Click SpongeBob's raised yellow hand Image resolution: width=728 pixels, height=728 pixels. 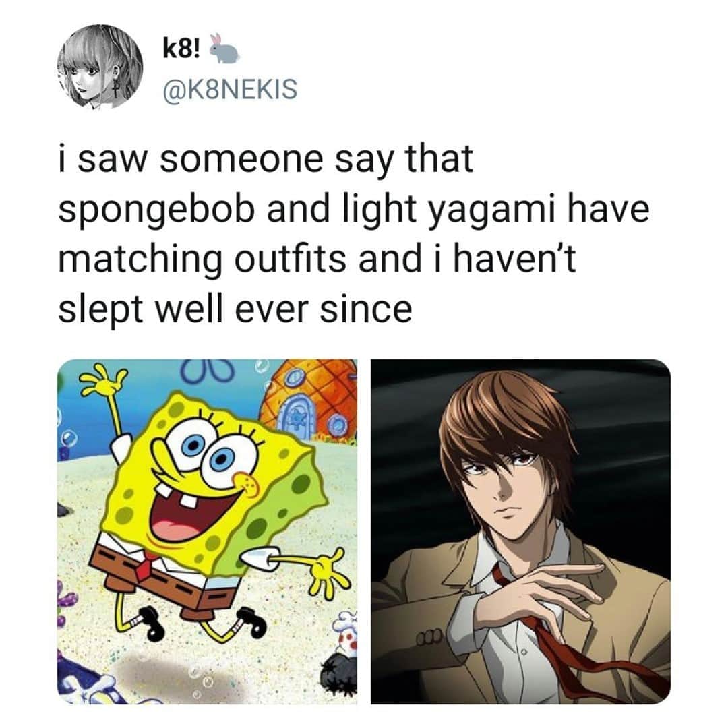103,382
